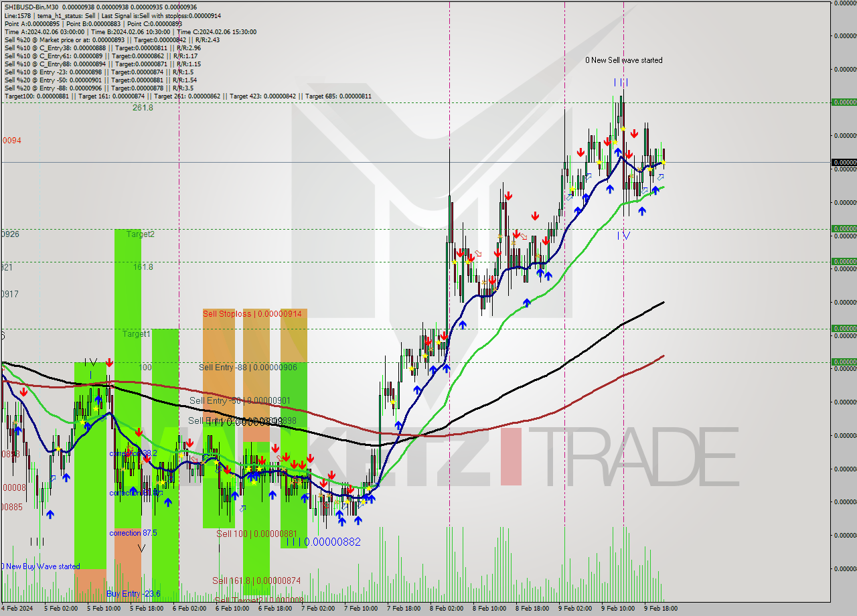The image size is (857, 616).
Task: Click the '9 Feb 18:00' time axis label
Action: 661,609
